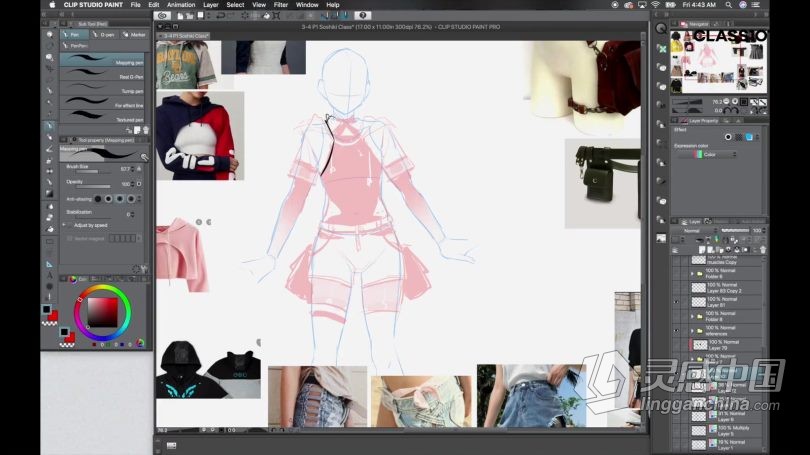Screen dimensions: 810x455
Task: Toggle the Vector magnet checkbox
Action: (x=70, y=239)
